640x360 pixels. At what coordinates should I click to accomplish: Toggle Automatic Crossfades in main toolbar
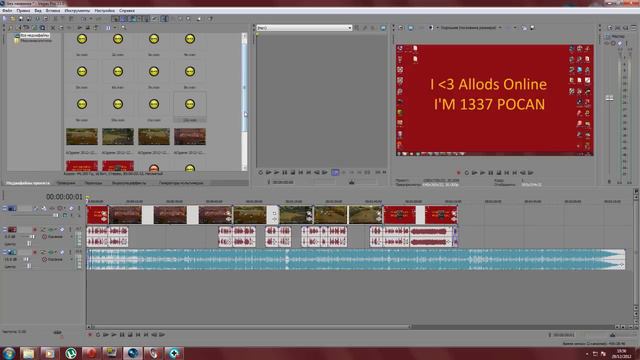click(124, 19)
